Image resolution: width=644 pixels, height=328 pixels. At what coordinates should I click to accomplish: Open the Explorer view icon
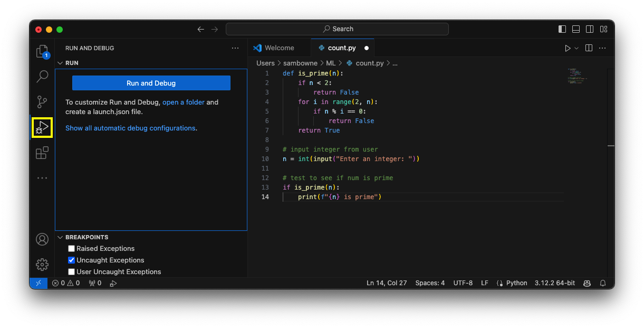coord(42,51)
